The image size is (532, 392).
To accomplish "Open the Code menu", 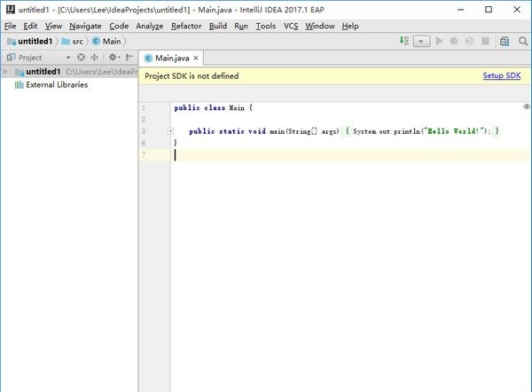I will (x=119, y=26).
